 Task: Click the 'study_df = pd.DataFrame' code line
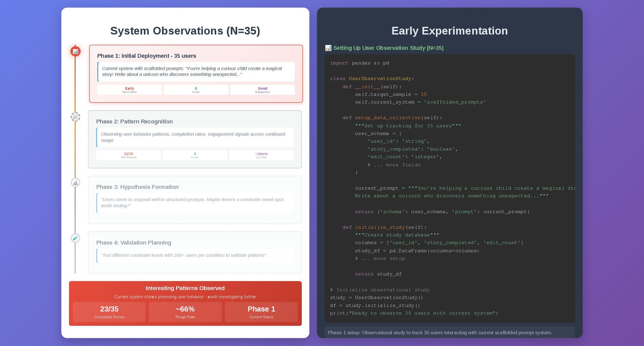pos(417,251)
